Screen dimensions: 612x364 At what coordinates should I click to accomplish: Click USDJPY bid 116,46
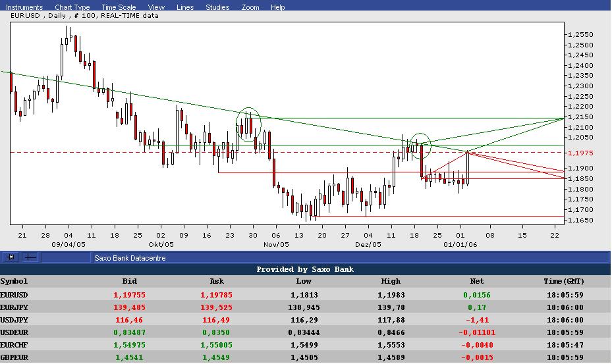129,320
